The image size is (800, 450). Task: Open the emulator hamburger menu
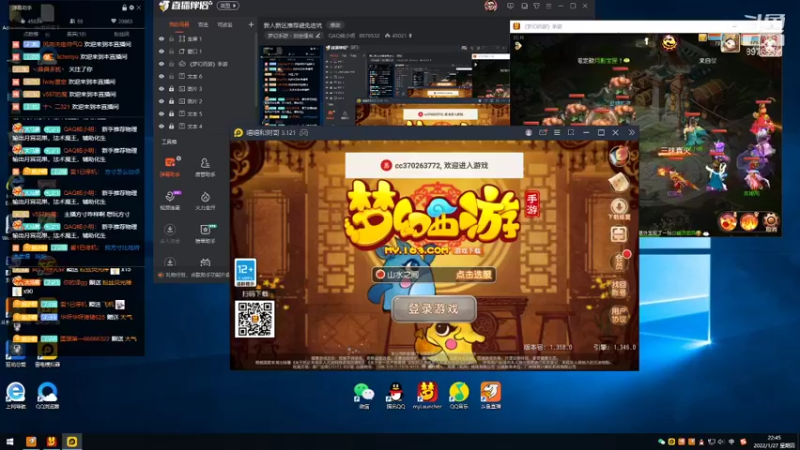(x=557, y=133)
